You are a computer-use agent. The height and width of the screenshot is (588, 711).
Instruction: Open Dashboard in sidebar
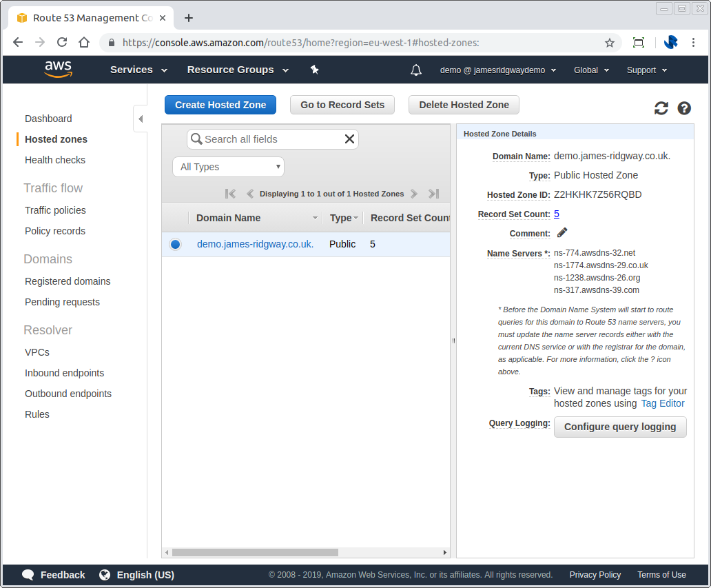click(48, 119)
